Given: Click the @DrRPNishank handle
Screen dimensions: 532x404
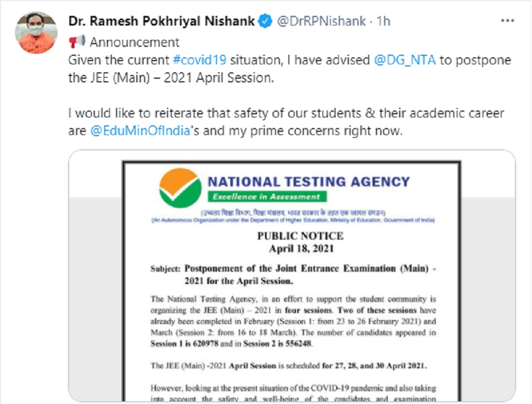Looking at the screenshot, I should pos(321,21).
